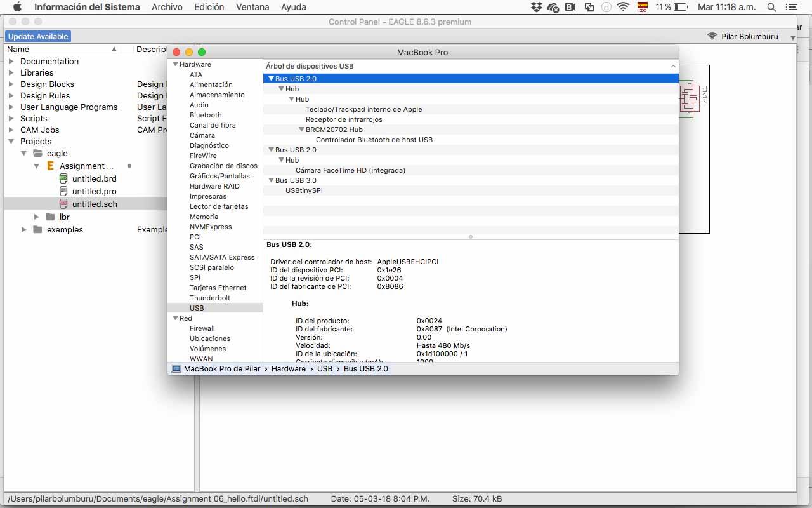Select Thunderbolt in Hardware sidebar

click(210, 298)
